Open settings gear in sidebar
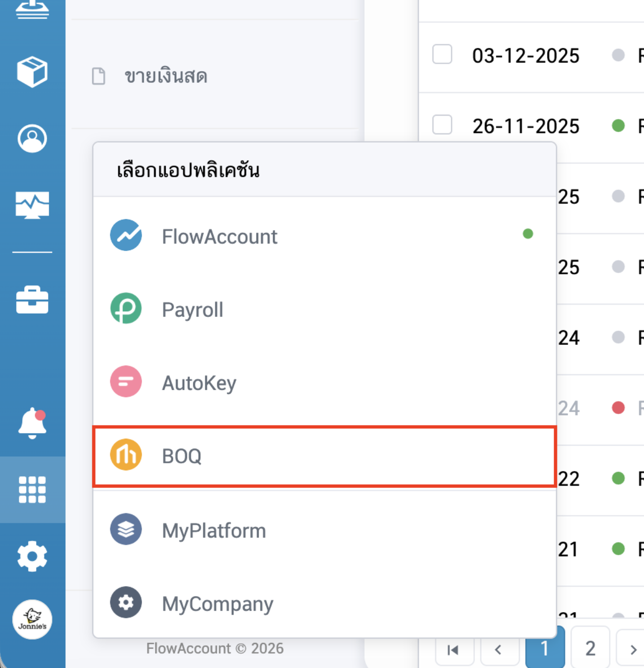Image resolution: width=644 pixels, height=668 pixels. [32, 556]
